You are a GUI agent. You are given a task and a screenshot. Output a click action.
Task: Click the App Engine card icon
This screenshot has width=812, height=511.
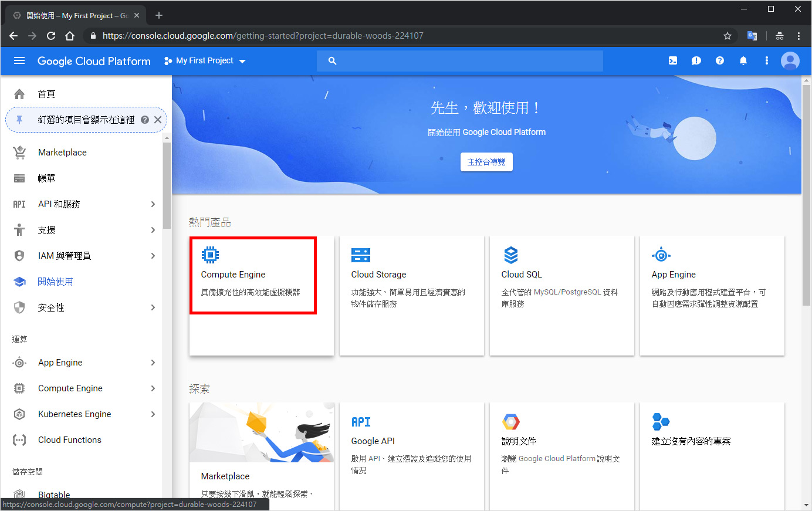tap(661, 255)
